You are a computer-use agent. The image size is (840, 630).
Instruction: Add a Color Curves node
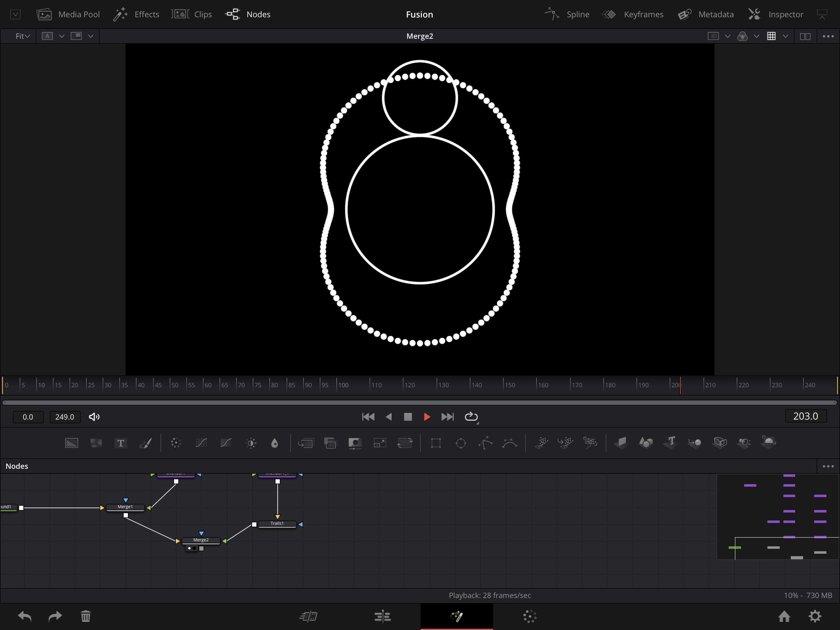pyautogui.click(x=201, y=443)
